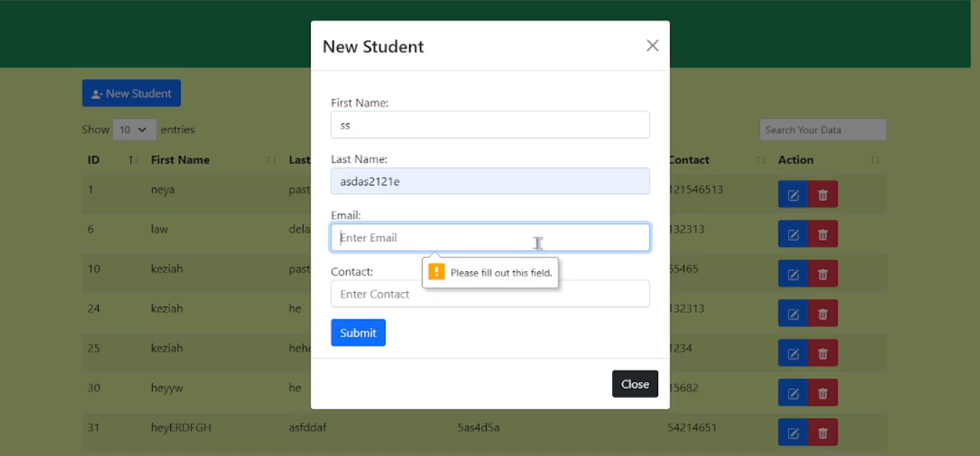Delete the student row with ID 24

pyautogui.click(x=823, y=313)
